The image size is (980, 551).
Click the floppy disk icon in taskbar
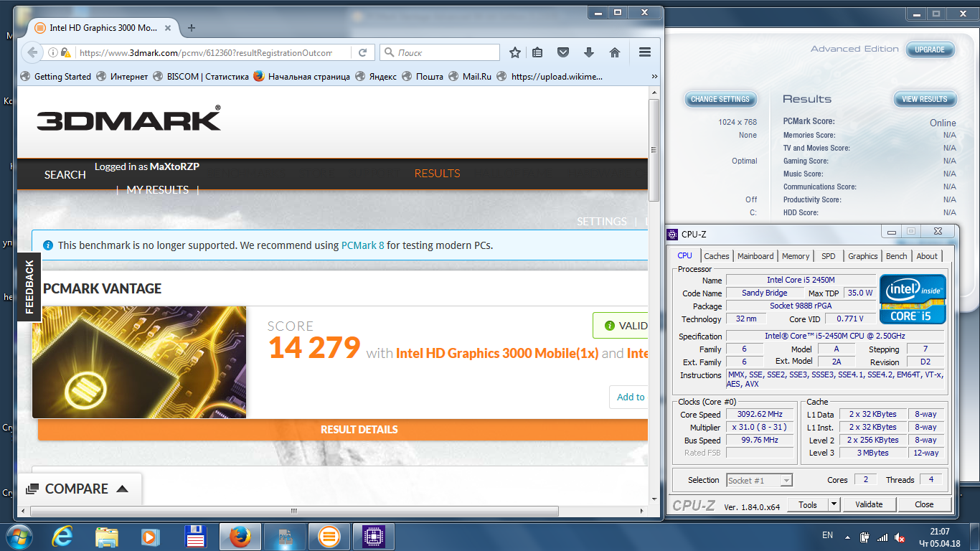point(196,536)
